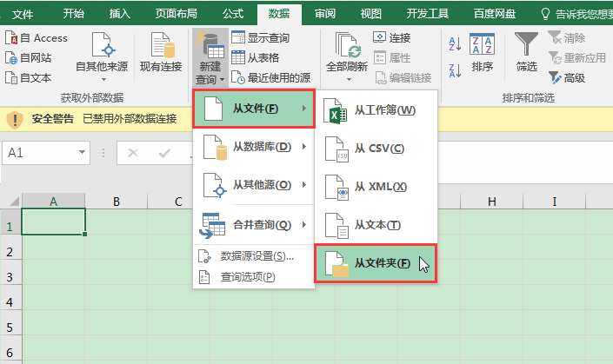Open the File (文件) tab
The height and width of the screenshot is (364, 613).
click(x=23, y=14)
